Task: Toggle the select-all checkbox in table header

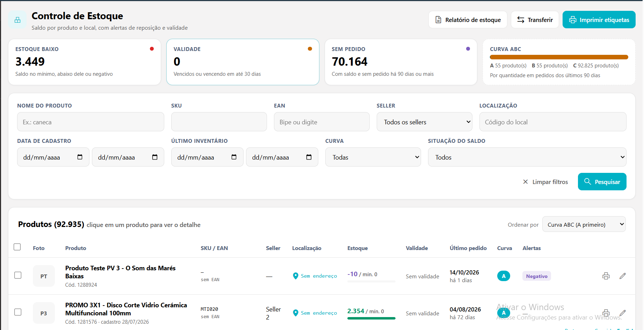Action: [17, 247]
